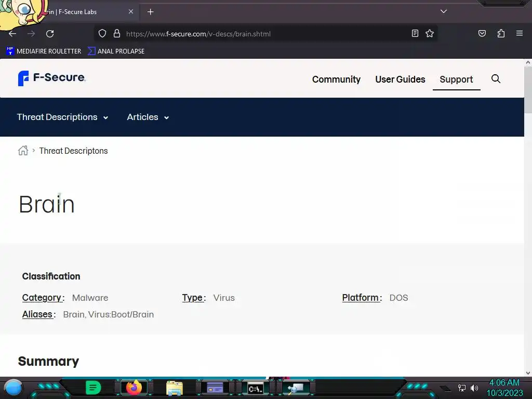
Task: Close the F-Secure Labs tab
Action: point(130,11)
